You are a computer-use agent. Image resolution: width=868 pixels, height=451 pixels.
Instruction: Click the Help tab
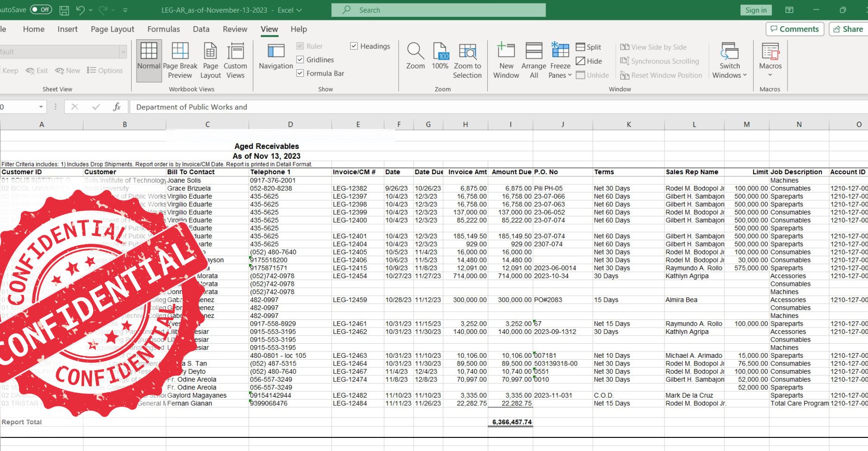pos(299,29)
